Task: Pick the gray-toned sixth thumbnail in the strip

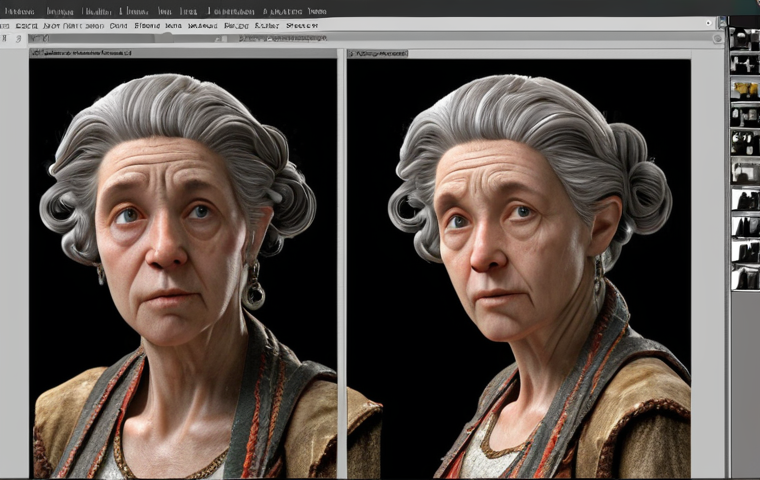Action: coord(745,171)
